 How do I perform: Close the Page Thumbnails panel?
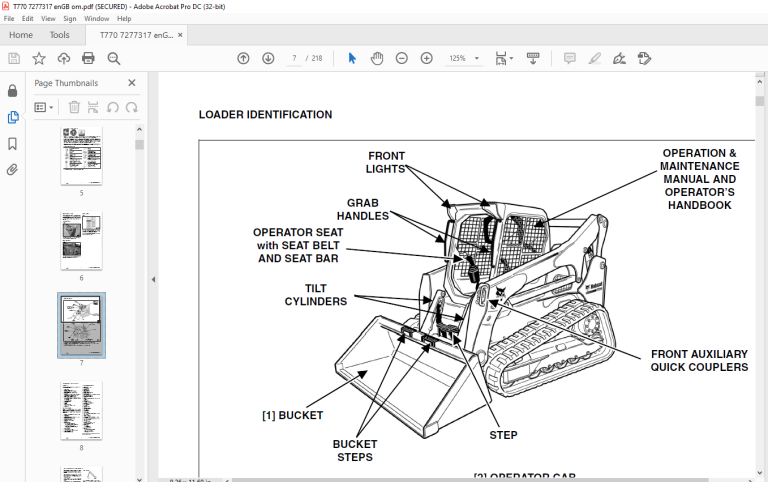(132, 83)
